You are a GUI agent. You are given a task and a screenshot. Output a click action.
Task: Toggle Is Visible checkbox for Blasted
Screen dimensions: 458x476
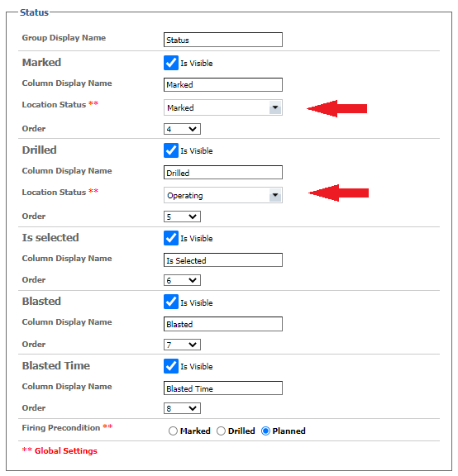point(170,302)
